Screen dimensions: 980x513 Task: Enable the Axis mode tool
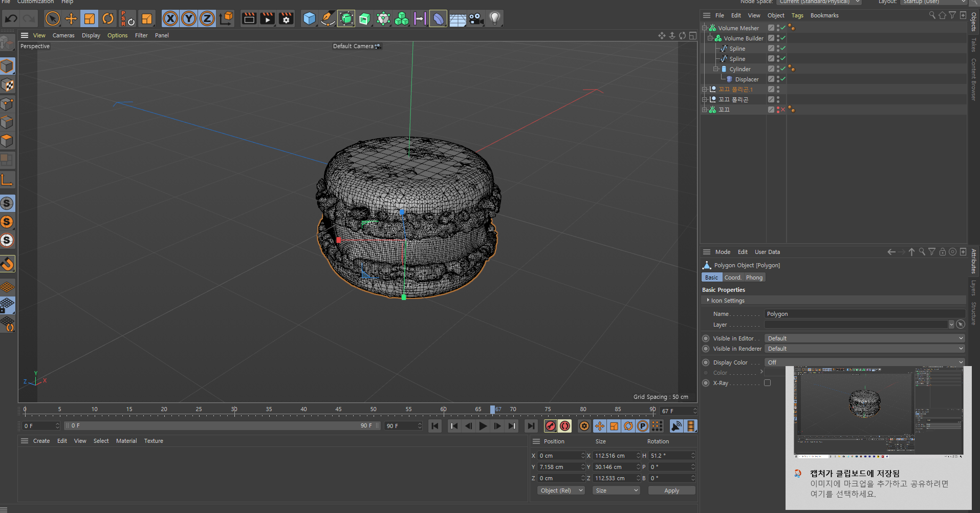pyautogui.click(x=7, y=180)
